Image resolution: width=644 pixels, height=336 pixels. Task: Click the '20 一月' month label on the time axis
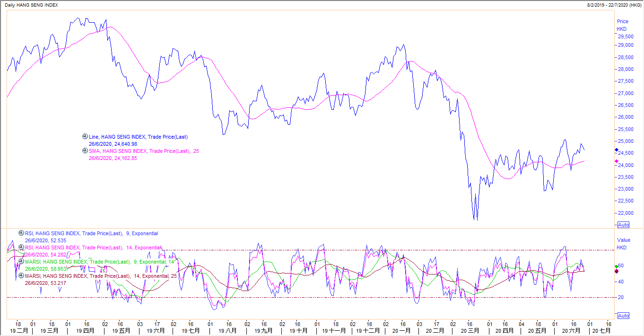click(402, 331)
